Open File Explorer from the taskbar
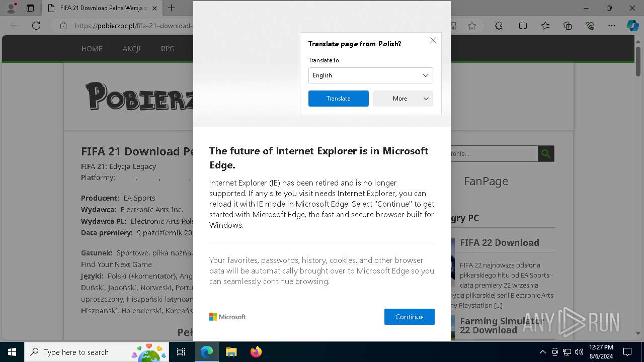 click(231, 352)
